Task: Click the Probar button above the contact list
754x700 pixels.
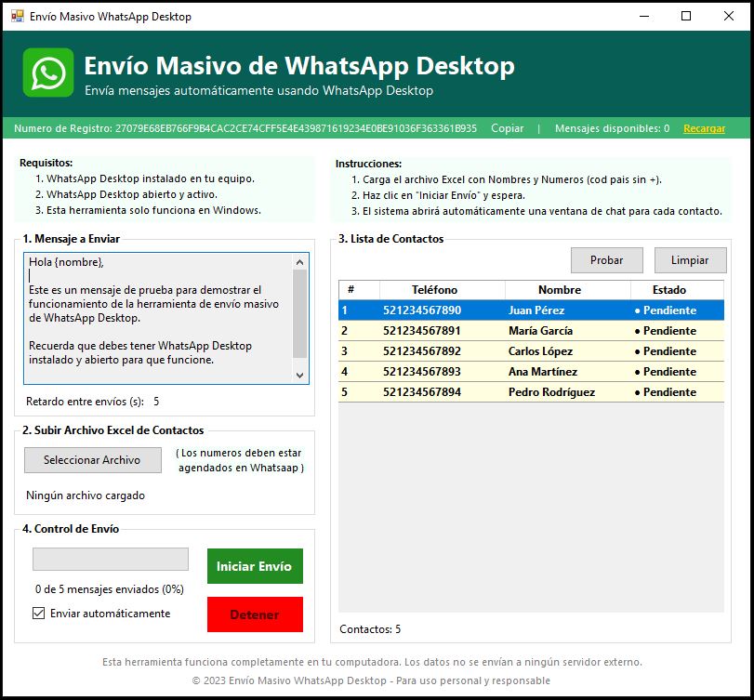Action: [x=606, y=260]
